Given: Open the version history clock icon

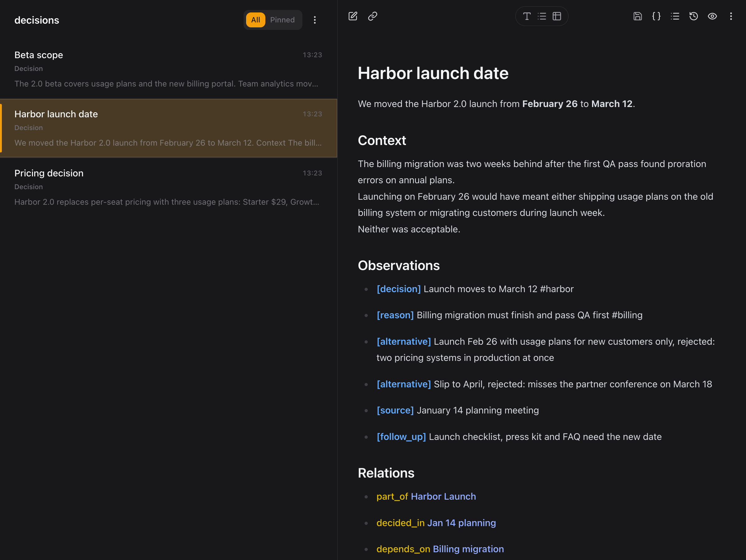Looking at the screenshot, I should [x=693, y=16].
